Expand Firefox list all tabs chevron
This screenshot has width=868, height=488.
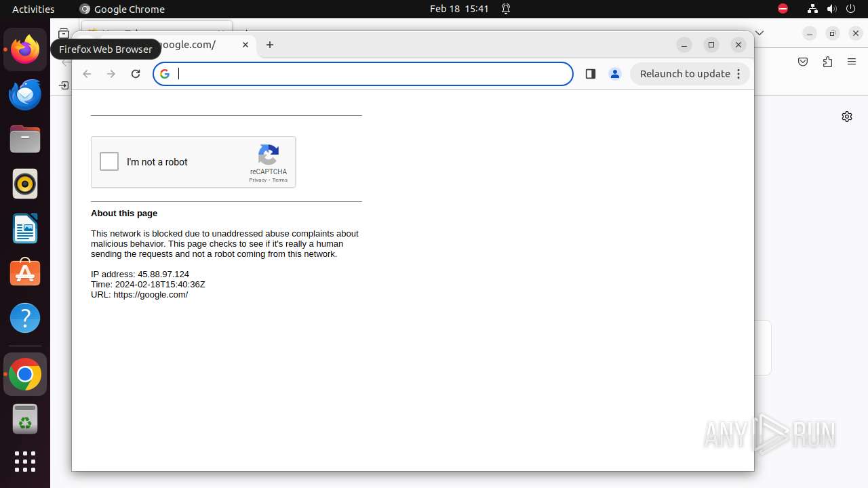pos(759,33)
